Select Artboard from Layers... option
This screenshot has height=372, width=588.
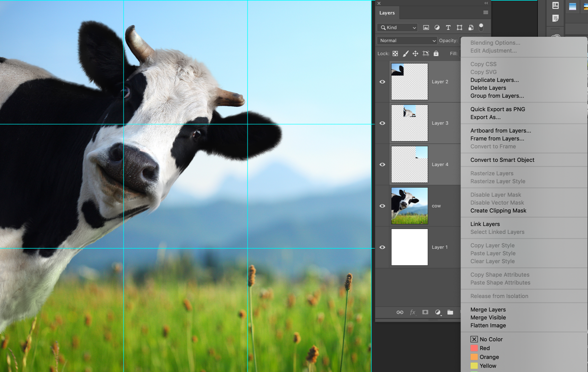[x=501, y=131]
